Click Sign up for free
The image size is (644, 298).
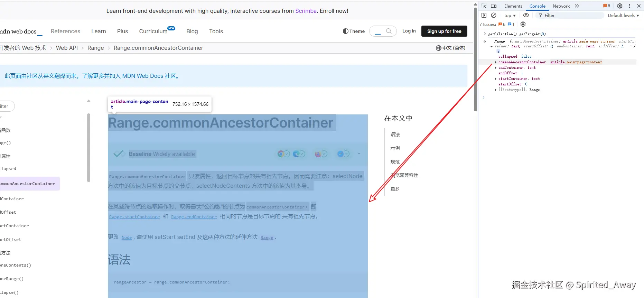[444, 31]
